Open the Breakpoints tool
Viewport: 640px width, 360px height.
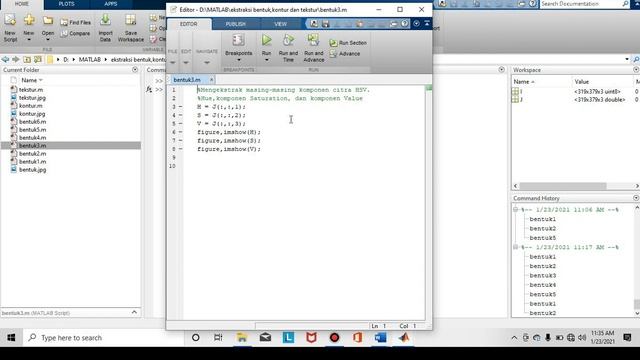coord(238,40)
